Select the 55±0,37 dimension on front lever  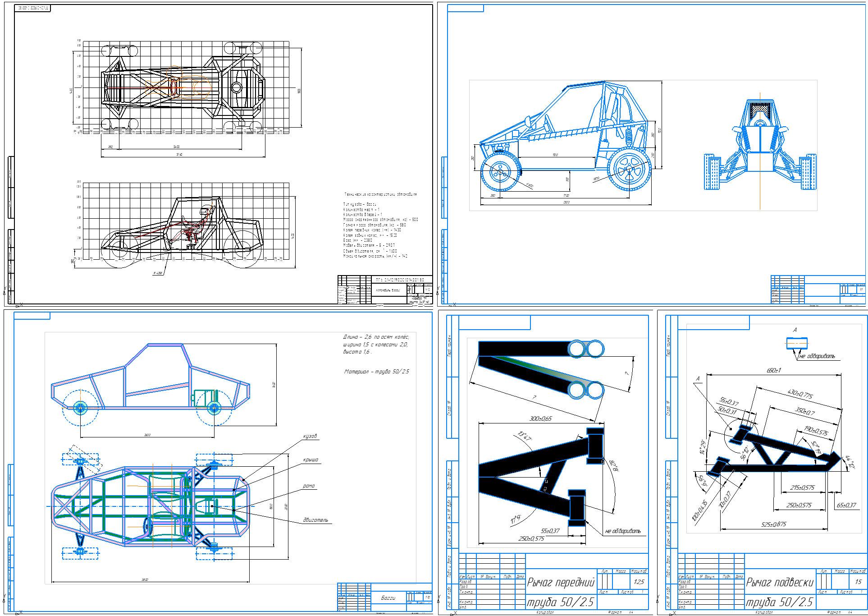(x=550, y=531)
